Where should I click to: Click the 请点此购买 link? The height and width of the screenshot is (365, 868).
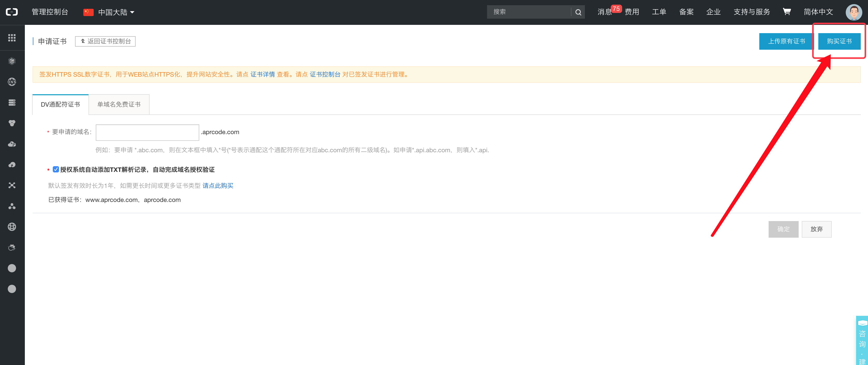[x=218, y=186]
